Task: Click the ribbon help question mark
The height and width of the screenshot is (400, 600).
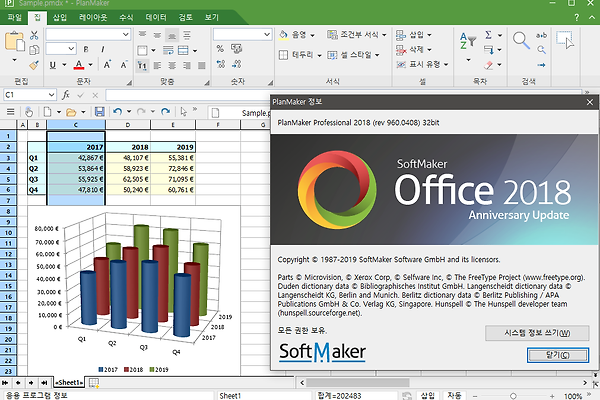Action: pyautogui.click(x=577, y=18)
